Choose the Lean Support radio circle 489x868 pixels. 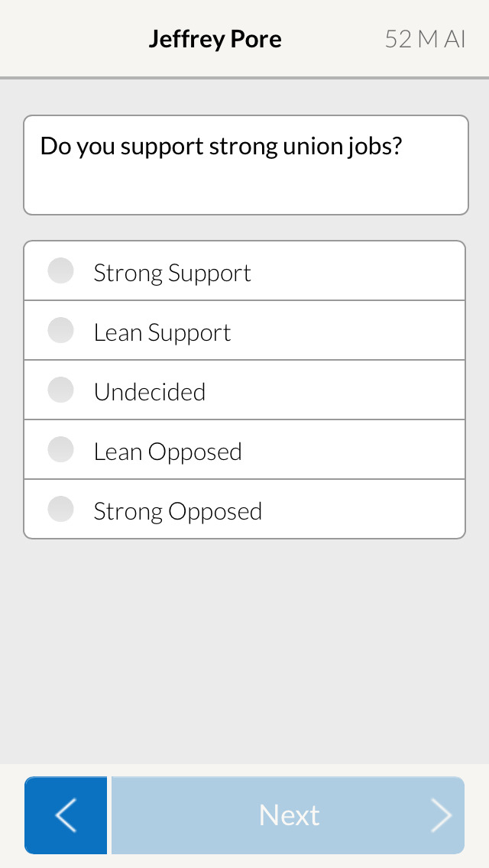[60, 330]
